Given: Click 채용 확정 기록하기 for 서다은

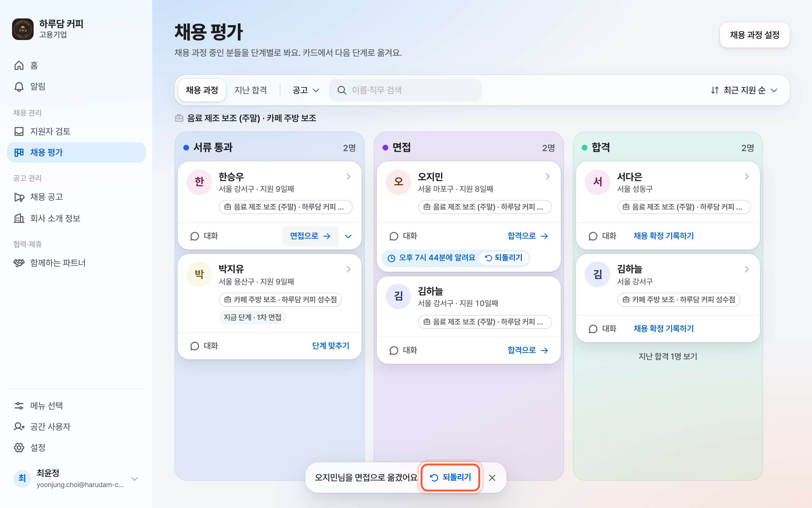Looking at the screenshot, I should pyautogui.click(x=663, y=236).
